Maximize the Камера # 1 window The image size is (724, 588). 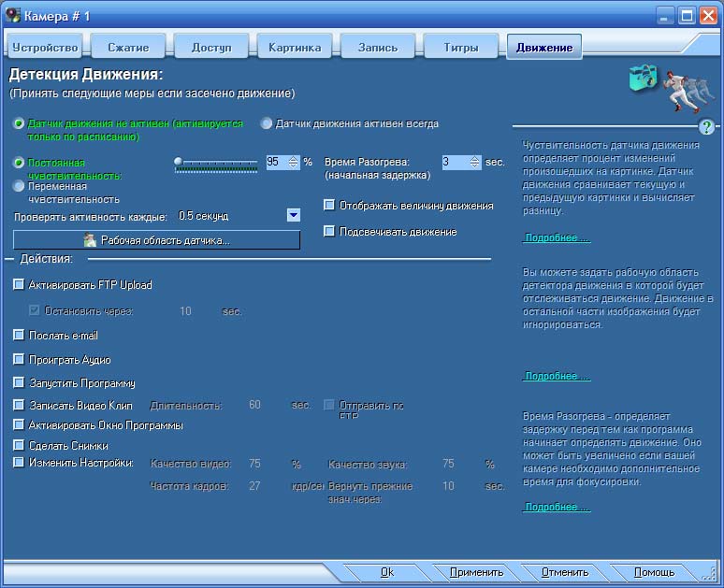(x=687, y=16)
